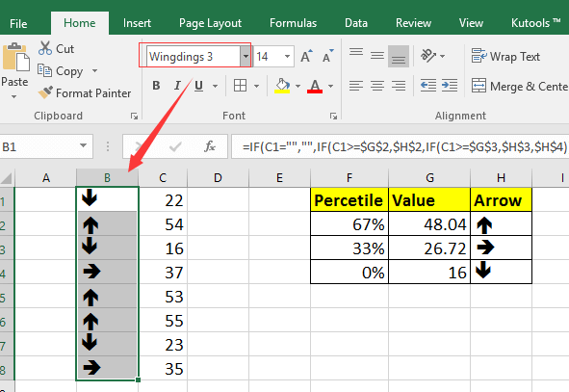Open the text orientation tool
Screen dimensions: 569x392
click(427, 56)
